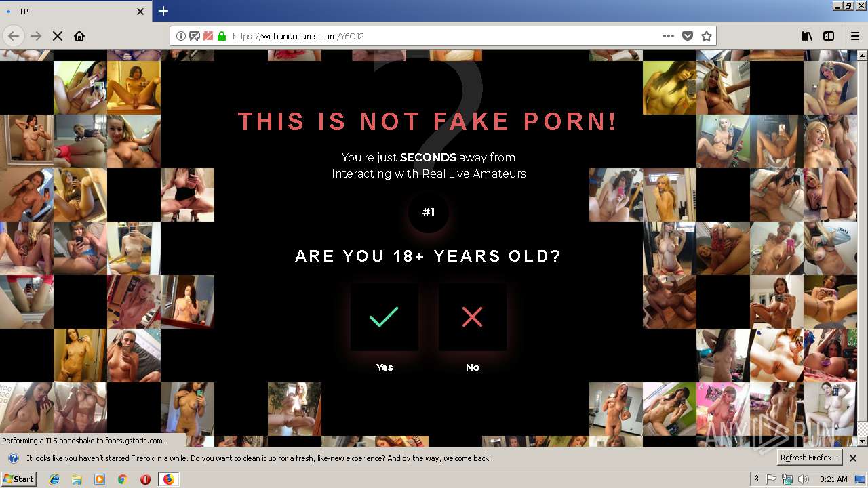Open Opera from the taskbar

click(145, 479)
